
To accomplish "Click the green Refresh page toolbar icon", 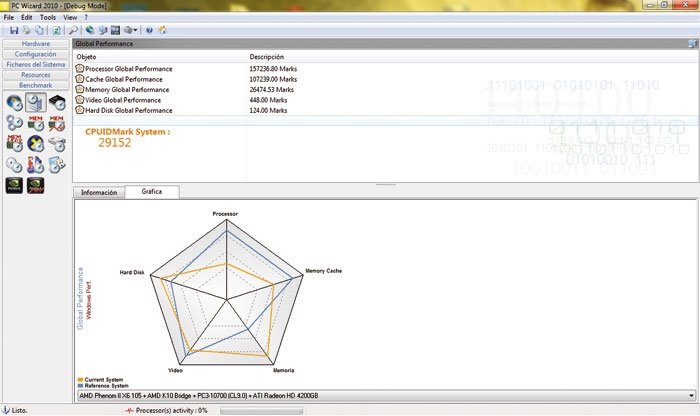I will pyautogui.click(x=56, y=30).
